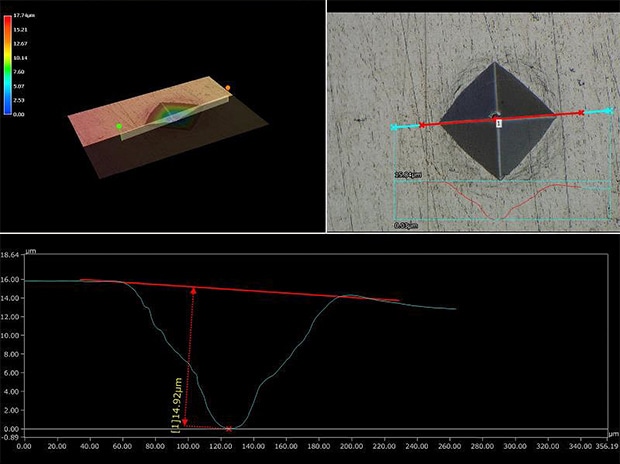Click the height color scale bar
This screenshot has height=464, width=620.
[x=8, y=65]
